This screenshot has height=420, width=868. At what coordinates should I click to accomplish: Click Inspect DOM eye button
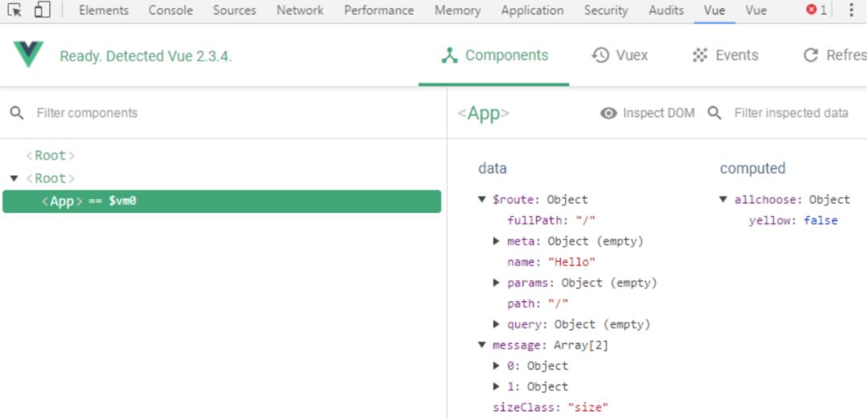click(647, 113)
